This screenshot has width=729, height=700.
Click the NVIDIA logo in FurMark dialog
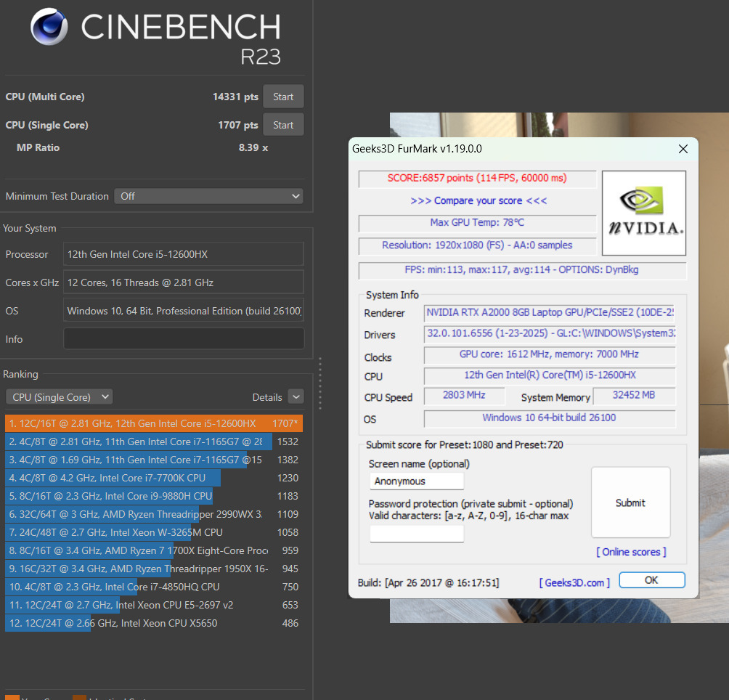click(x=644, y=213)
